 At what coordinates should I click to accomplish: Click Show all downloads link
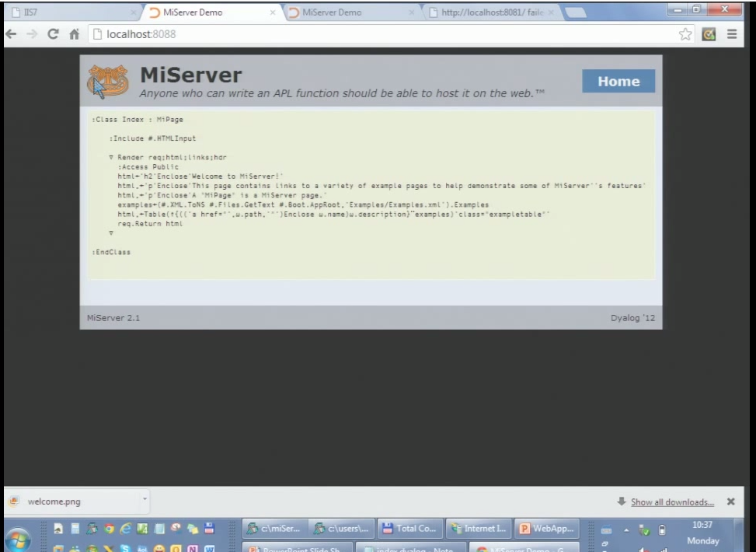point(672,501)
